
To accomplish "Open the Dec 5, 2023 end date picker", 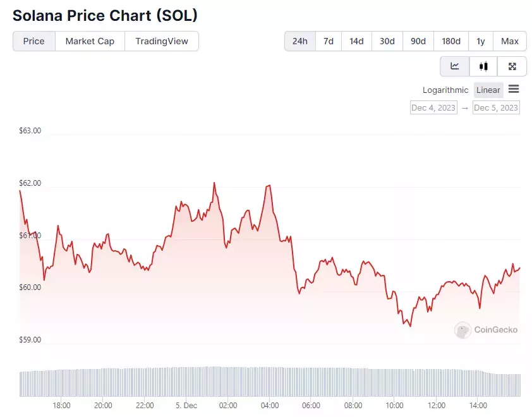I will (496, 107).
